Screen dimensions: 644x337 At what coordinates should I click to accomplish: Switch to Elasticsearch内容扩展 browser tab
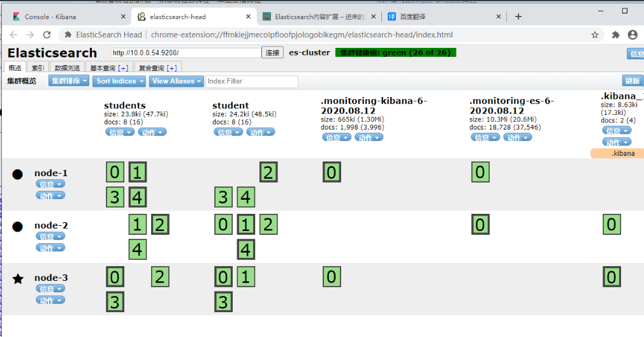coord(319,17)
